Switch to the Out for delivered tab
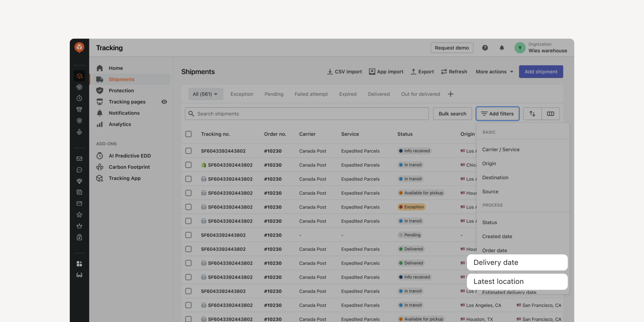644x322 pixels. (420, 94)
